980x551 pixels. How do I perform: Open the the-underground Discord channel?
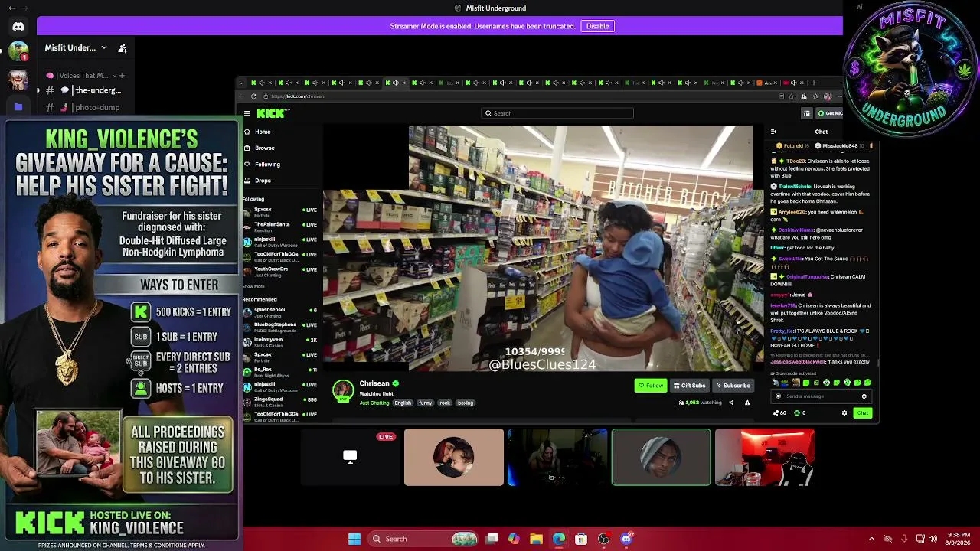click(x=84, y=90)
